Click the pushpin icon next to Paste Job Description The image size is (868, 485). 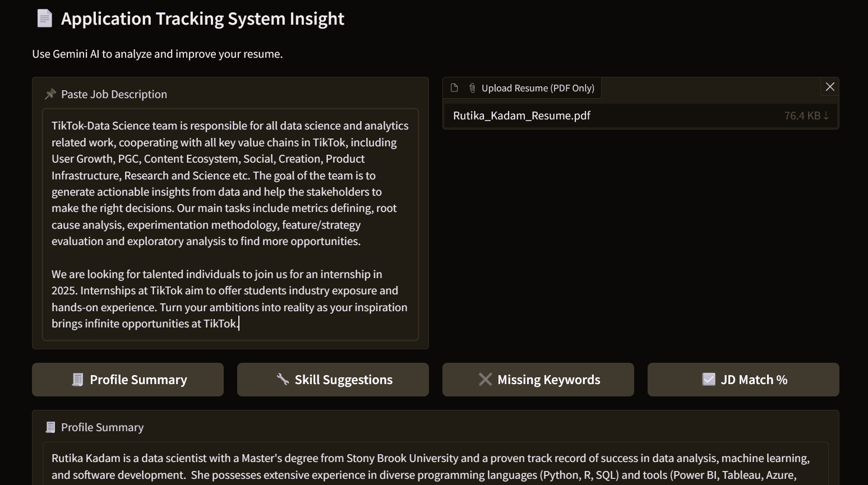coord(50,94)
